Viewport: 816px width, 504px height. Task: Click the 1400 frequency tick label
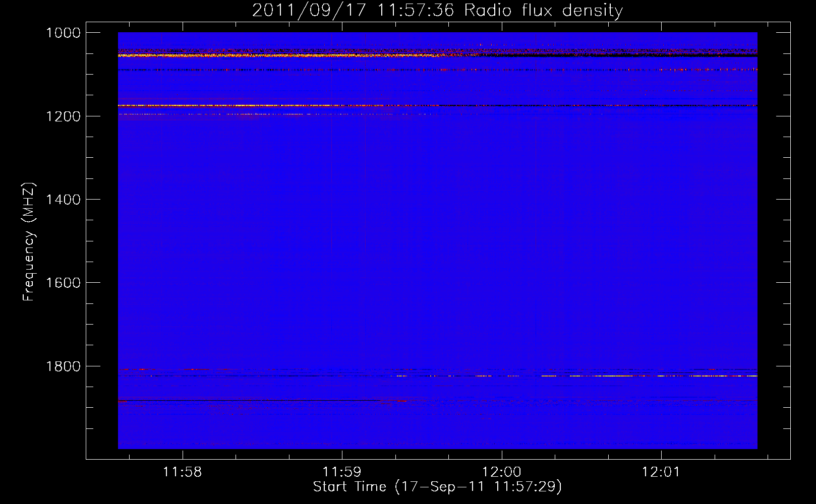pyautogui.click(x=63, y=200)
